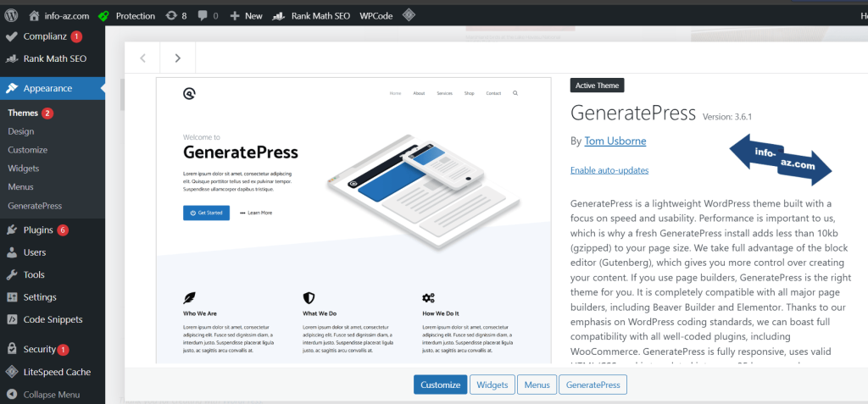
Task: Open Complianz sidebar menu
Action: point(45,36)
